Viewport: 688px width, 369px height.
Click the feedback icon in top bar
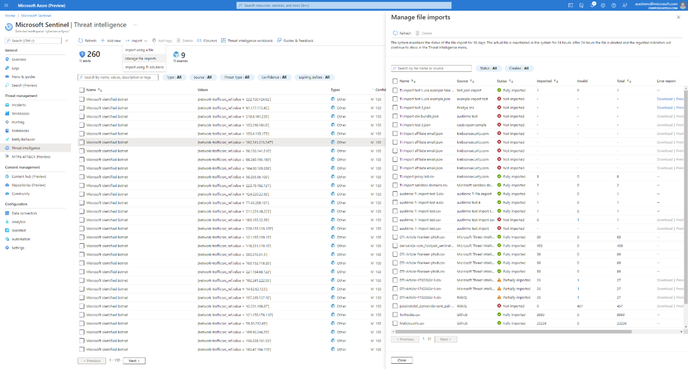624,5
